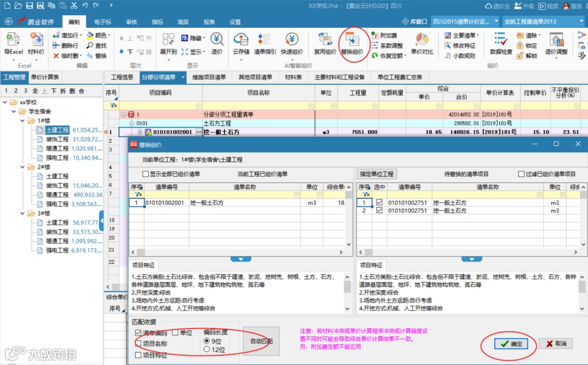This screenshot has width=588, height=365.
Task: Open the 单位工程费汇总表 tab
Action: [400, 77]
